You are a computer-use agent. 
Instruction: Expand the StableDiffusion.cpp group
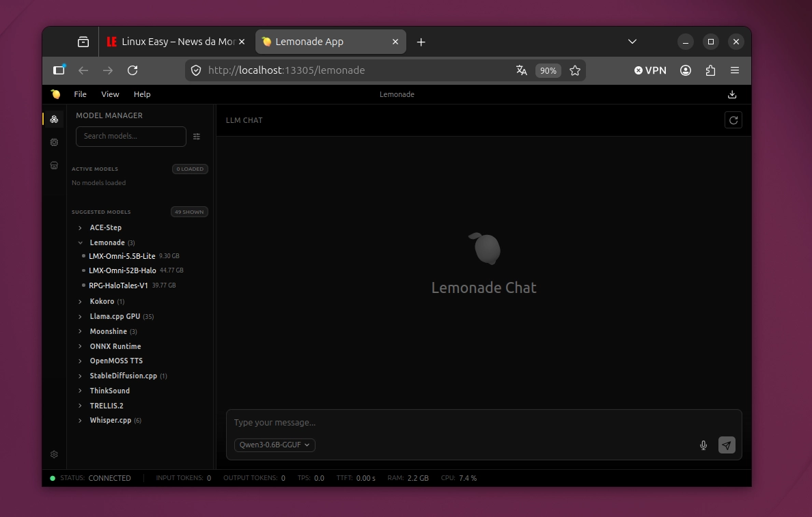point(80,376)
